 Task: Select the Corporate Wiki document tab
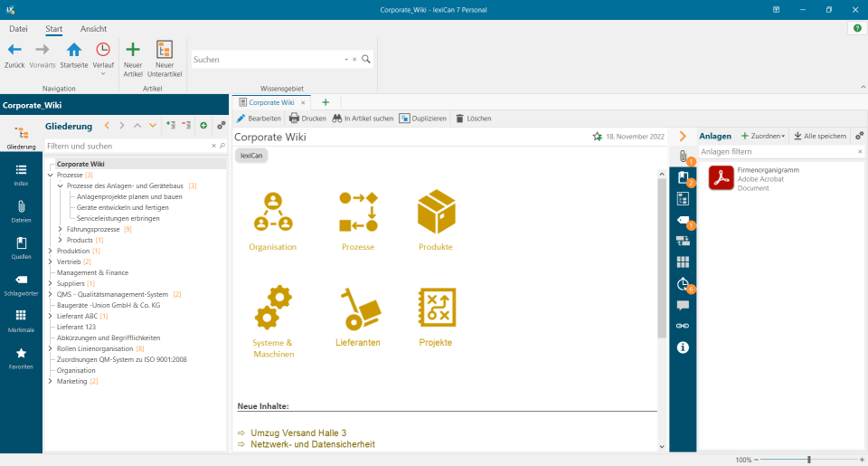[x=270, y=102]
